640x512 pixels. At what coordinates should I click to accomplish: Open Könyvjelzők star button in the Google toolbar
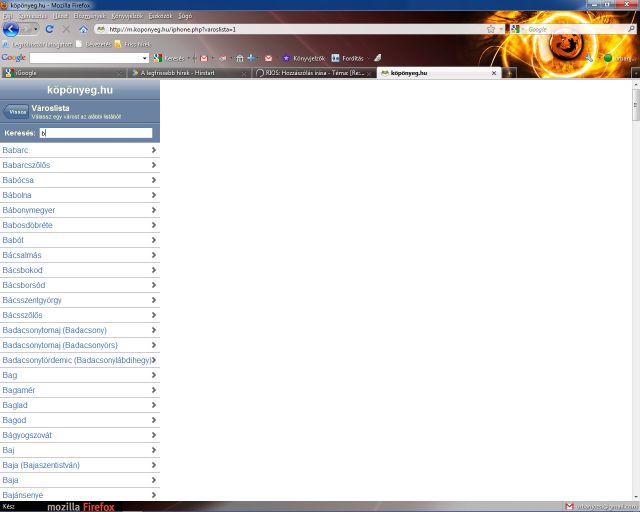coord(304,58)
